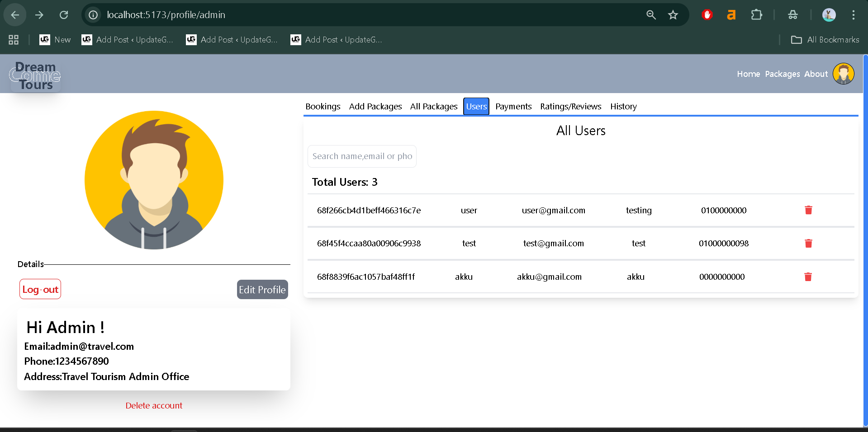868x432 pixels.
Task: Open the Add Packages tab
Action: [x=375, y=107]
